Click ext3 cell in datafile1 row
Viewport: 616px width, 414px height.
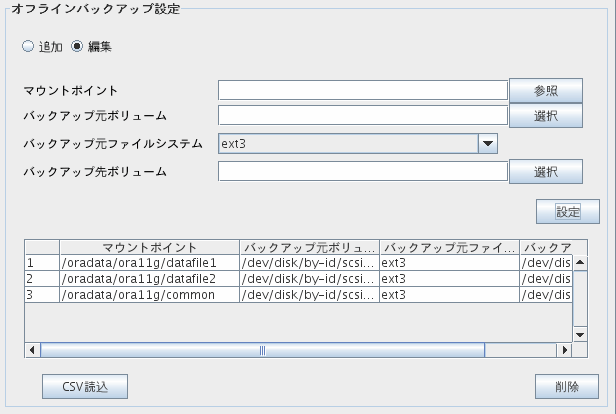pos(449,263)
